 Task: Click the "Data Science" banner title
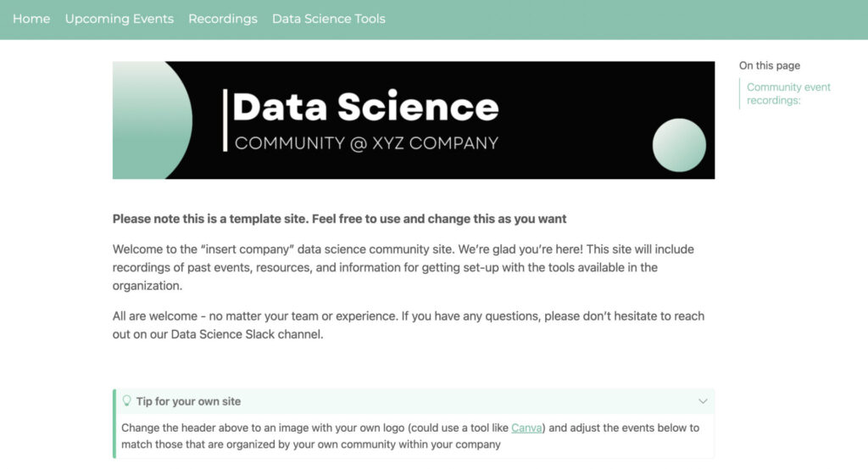pyautogui.click(x=365, y=107)
